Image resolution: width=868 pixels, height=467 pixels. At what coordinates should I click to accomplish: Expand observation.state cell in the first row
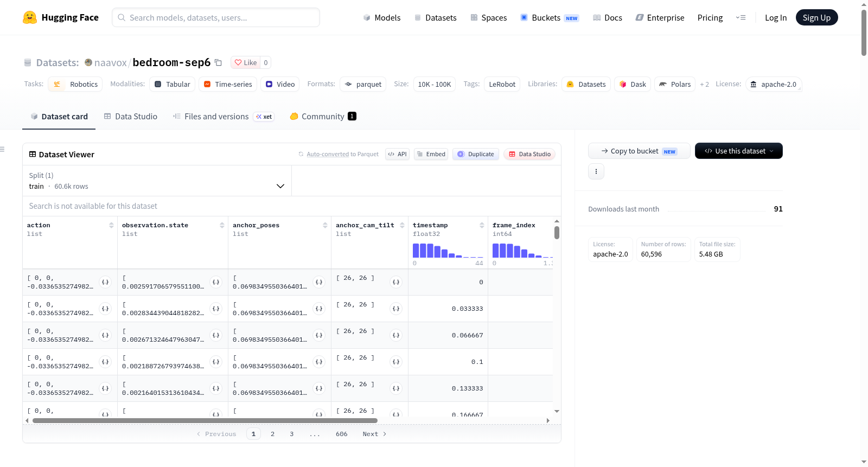coord(216,282)
